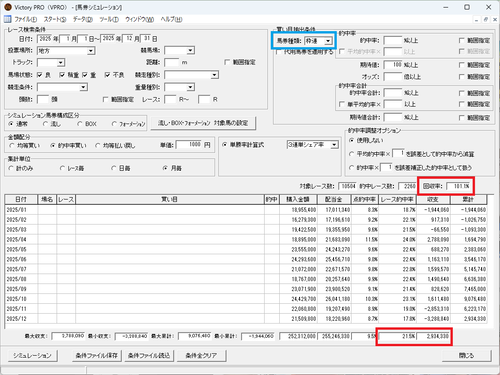The width and height of the screenshot is (500, 375).
Task: Expand the 競走条件 dropdown
Action: point(83,87)
